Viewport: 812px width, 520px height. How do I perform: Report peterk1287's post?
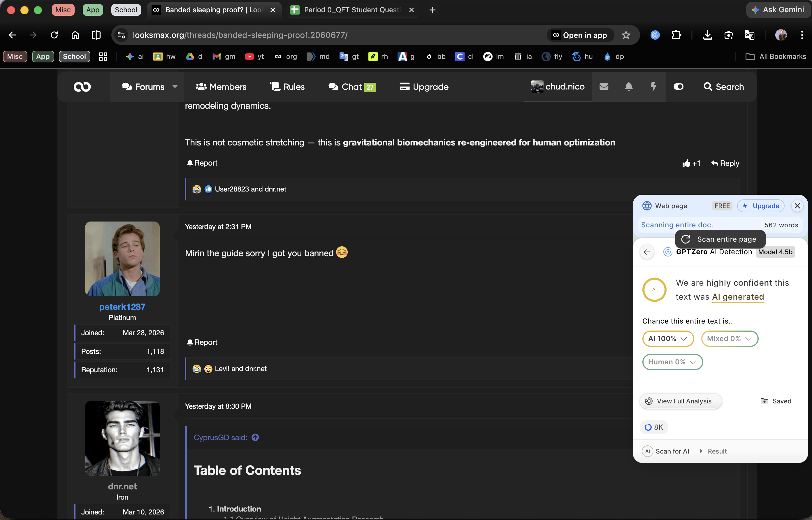[202, 342]
